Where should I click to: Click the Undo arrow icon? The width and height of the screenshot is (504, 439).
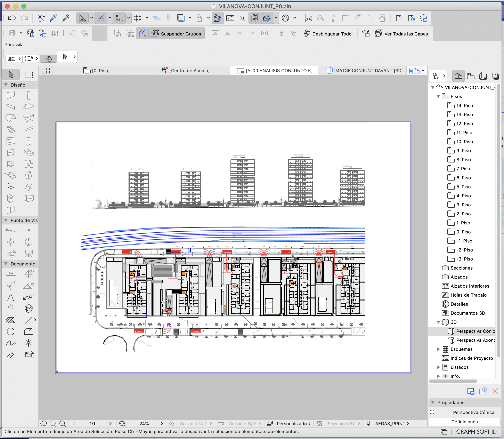tap(12, 18)
